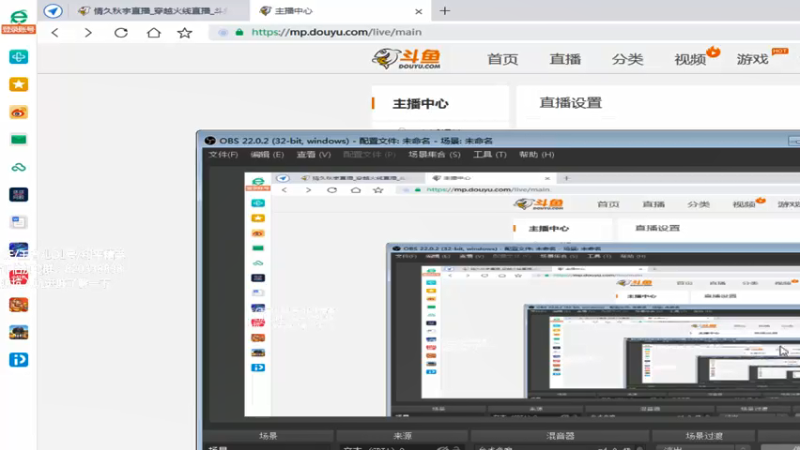
Task: Open the OBS 文件(F) menu
Action: tap(223, 155)
